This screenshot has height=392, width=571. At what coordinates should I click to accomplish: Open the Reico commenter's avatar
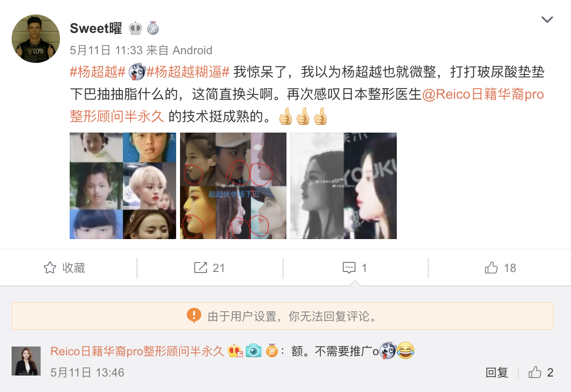coord(26,361)
